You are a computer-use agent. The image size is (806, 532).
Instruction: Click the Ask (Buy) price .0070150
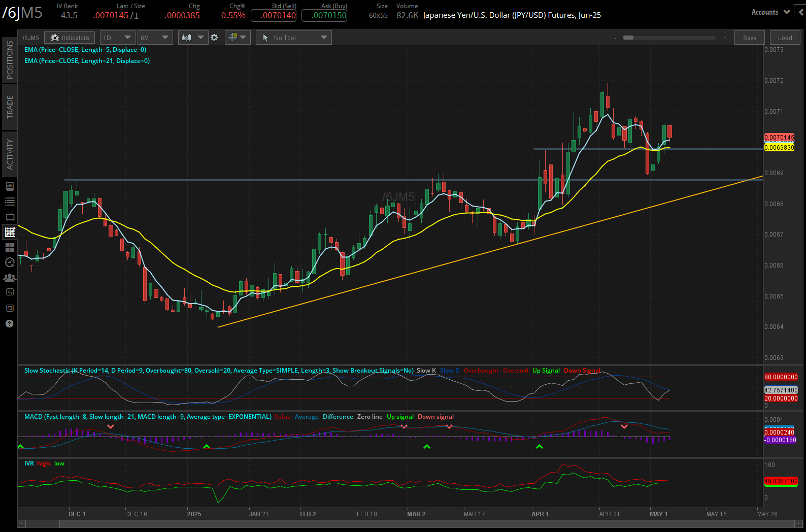click(324, 16)
